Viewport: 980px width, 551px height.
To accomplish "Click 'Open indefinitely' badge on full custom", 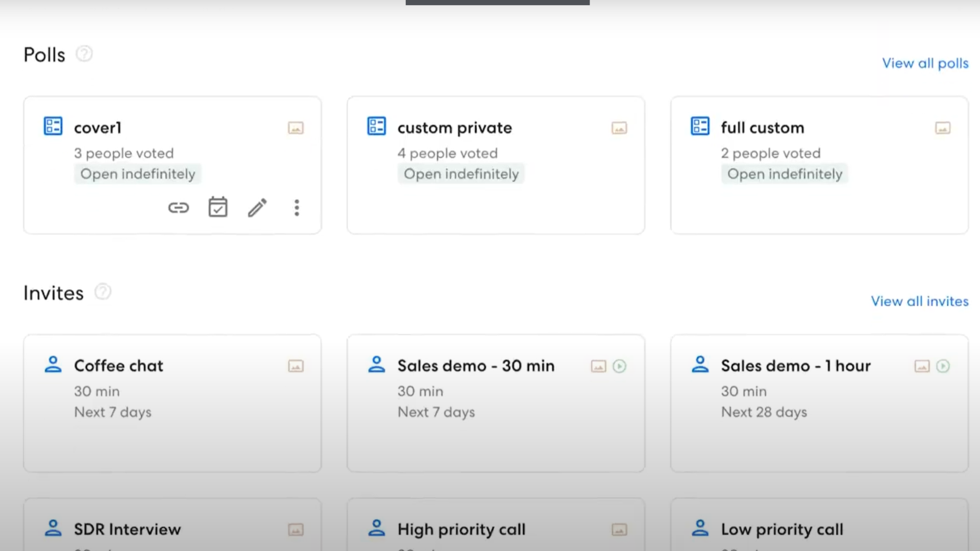I will [x=785, y=174].
